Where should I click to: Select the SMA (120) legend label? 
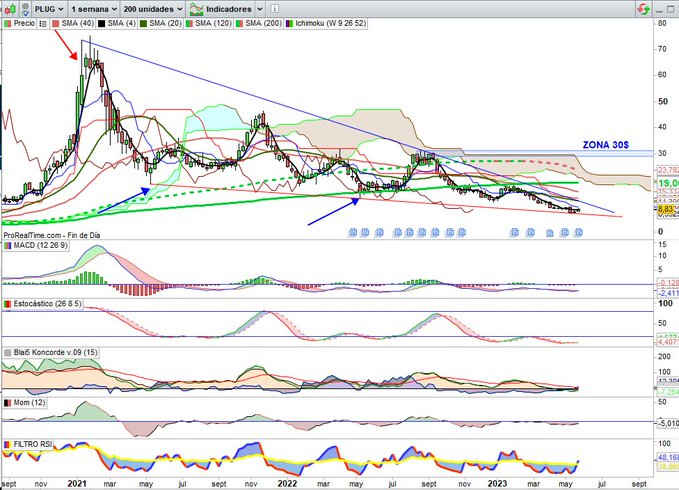(x=213, y=23)
